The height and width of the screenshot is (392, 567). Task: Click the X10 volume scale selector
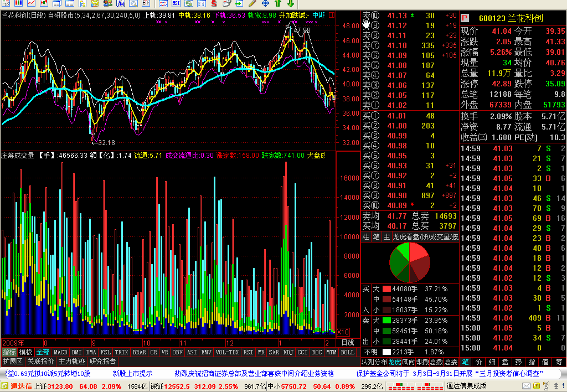pyautogui.click(x=343, y=332)
